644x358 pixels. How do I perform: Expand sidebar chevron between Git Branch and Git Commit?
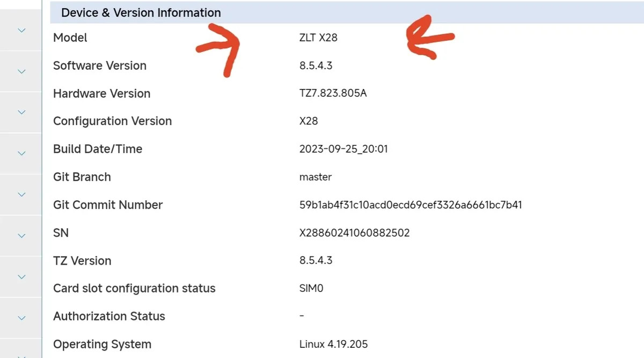22,194
